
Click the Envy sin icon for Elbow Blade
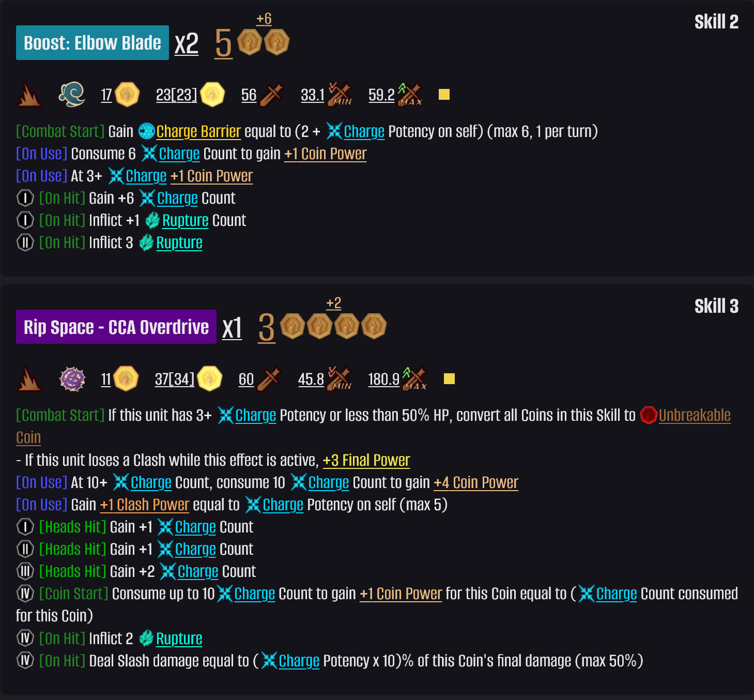[x=72, y=95]
